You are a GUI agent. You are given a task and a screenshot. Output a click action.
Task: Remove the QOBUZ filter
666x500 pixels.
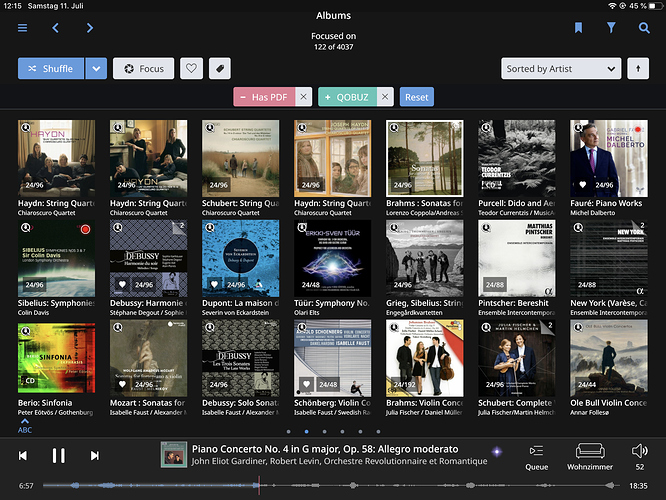pos(385,97)
